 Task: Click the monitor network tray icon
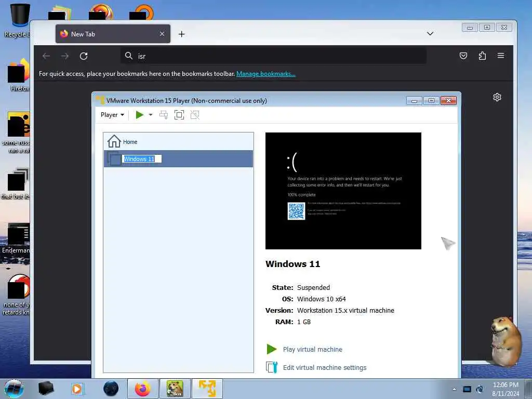point(467,389)
